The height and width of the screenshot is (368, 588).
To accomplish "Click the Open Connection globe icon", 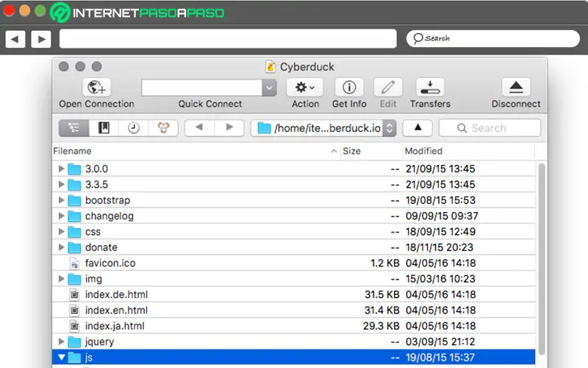I will 96,88.
